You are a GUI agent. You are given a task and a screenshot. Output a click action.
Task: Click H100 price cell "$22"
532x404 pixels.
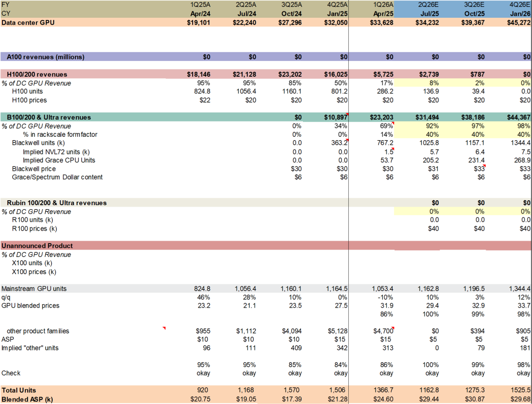click(205, 100)
